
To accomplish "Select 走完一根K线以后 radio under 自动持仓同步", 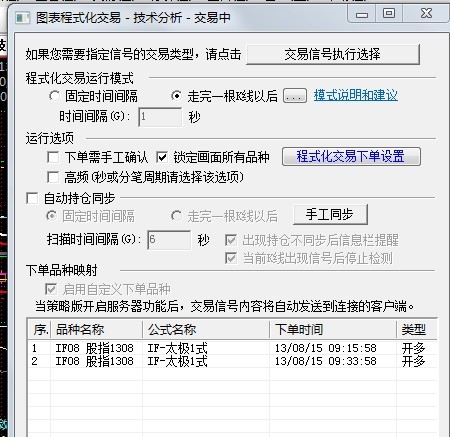I will [176, 216].
